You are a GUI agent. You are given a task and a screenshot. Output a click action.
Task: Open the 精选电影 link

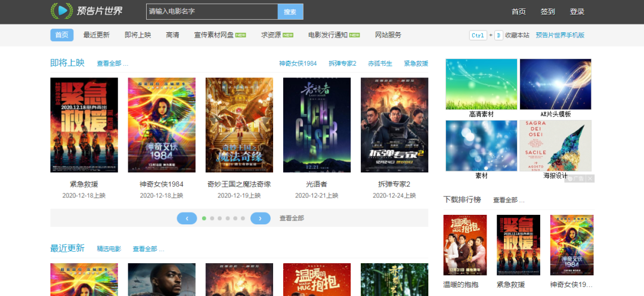(x=109, y=249)
